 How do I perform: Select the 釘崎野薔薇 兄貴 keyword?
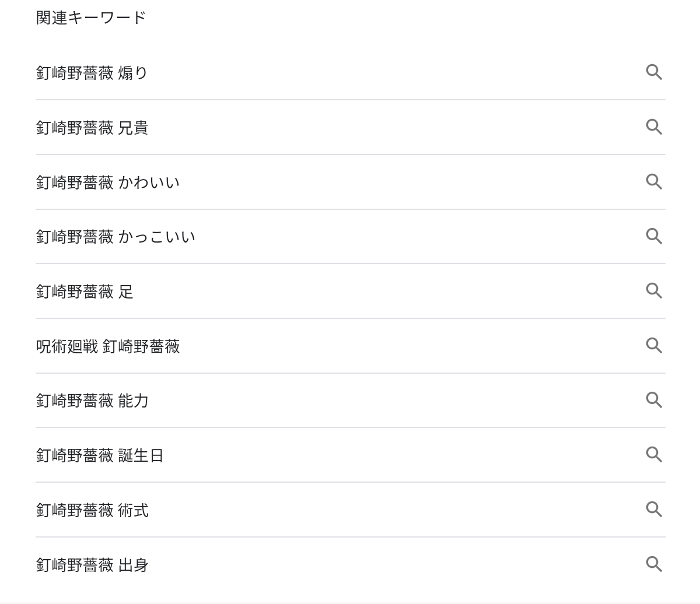tap(92, 128)
